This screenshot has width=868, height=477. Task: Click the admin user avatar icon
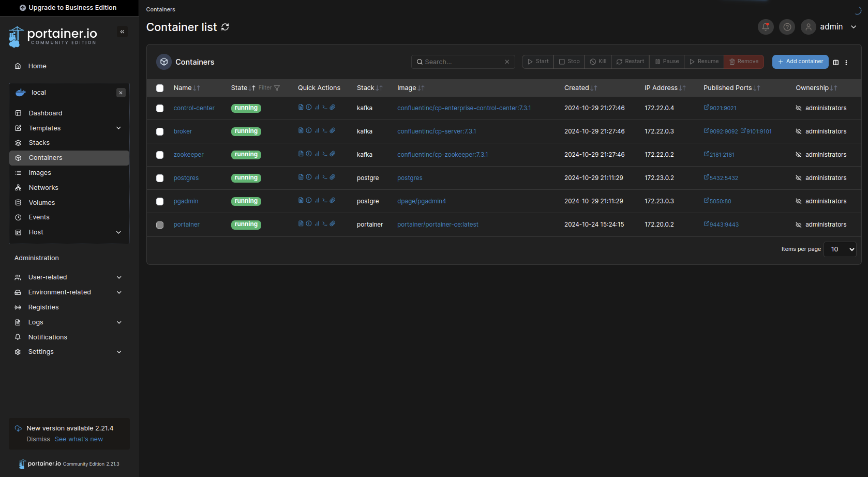809,27
